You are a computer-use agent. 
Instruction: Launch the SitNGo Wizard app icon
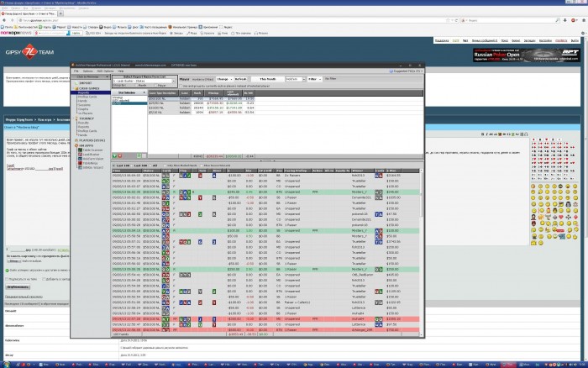(x=80, y=168)
